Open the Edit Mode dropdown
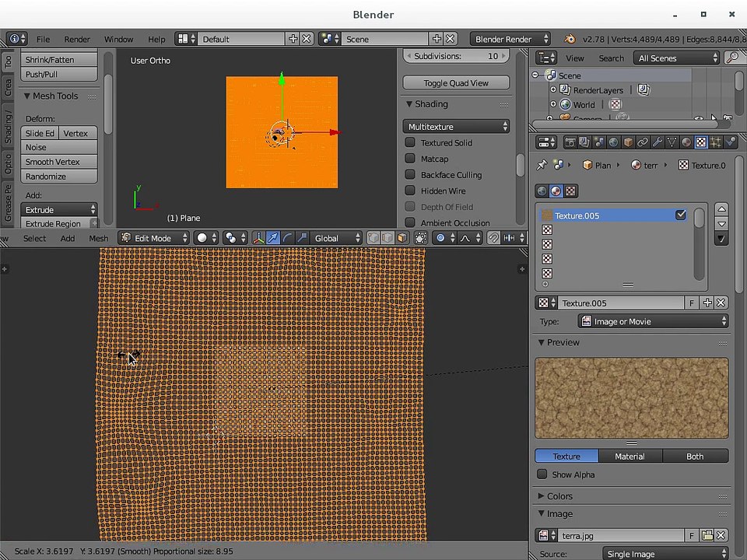The height and width of the screenshot is (560, 747). click(154, 238)
